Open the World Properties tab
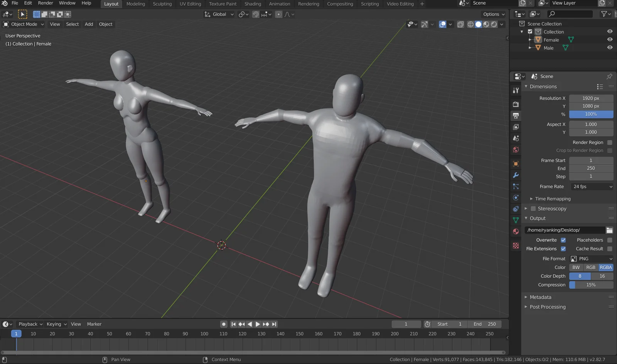Image resolution: width=617 pixels, height=364 pixels. click(516, 150)
